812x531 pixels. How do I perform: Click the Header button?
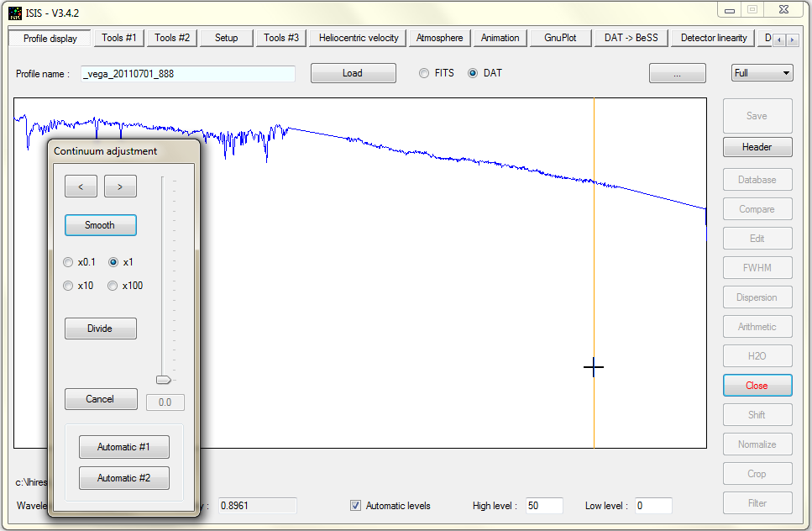pyautogui.click(x=757, y=147)
